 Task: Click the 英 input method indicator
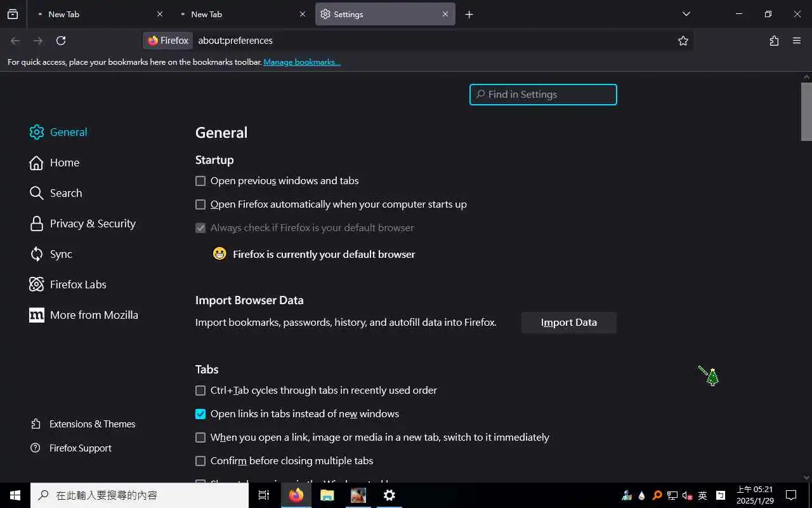(702, 495)
